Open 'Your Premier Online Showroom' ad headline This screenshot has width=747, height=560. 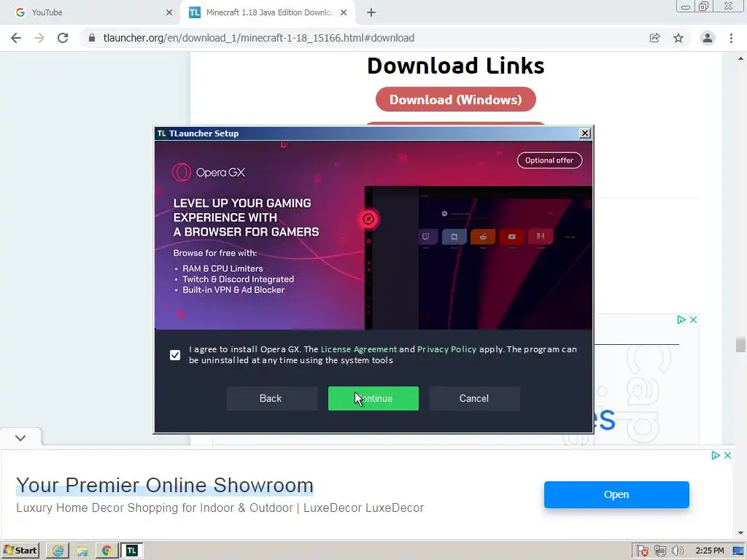coord(165,485)
